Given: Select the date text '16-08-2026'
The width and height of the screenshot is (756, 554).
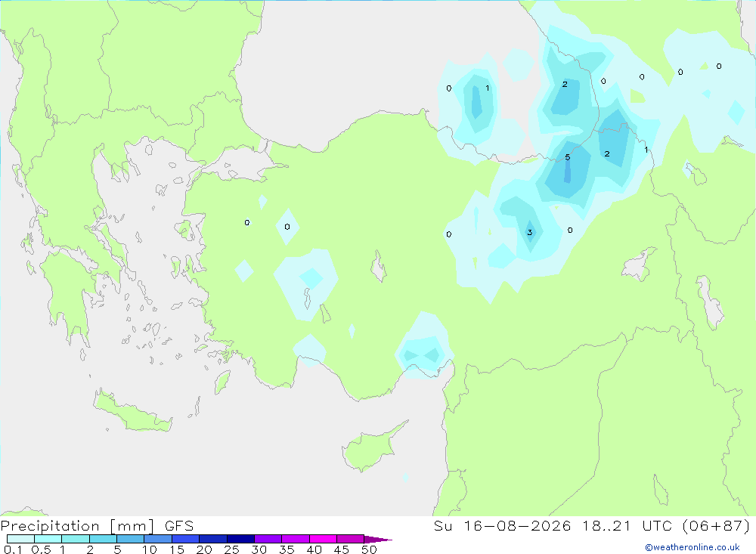Looking at the screenshot, I should click(x=517, y=525).
